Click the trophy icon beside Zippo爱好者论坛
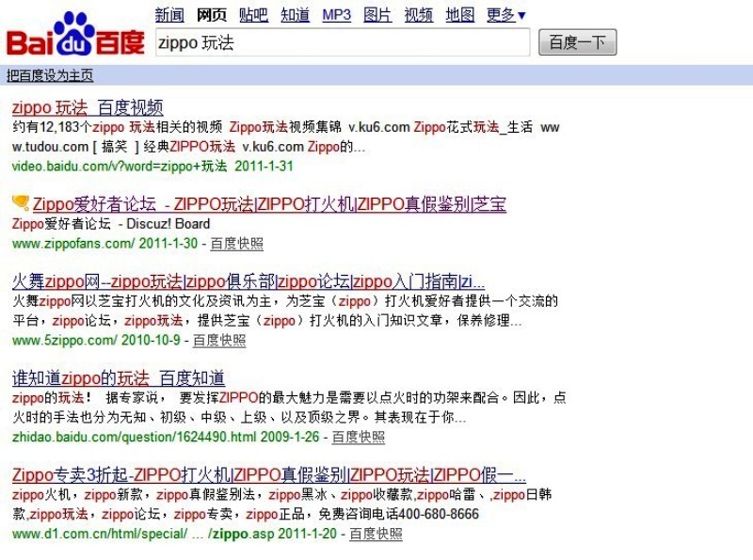This screenshot has width=753, height=560. point(21,202)
